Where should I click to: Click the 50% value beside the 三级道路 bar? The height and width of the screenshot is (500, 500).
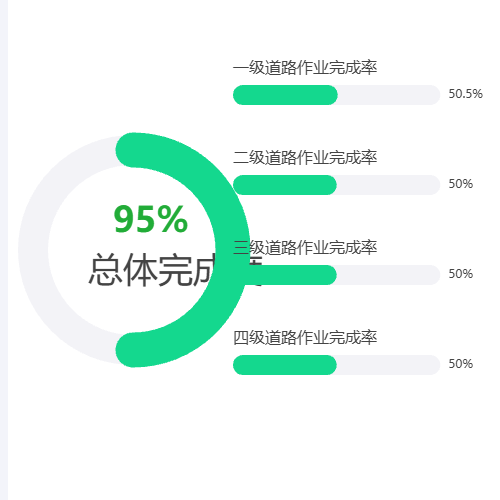pyautogui.click(x=461, y=274)
